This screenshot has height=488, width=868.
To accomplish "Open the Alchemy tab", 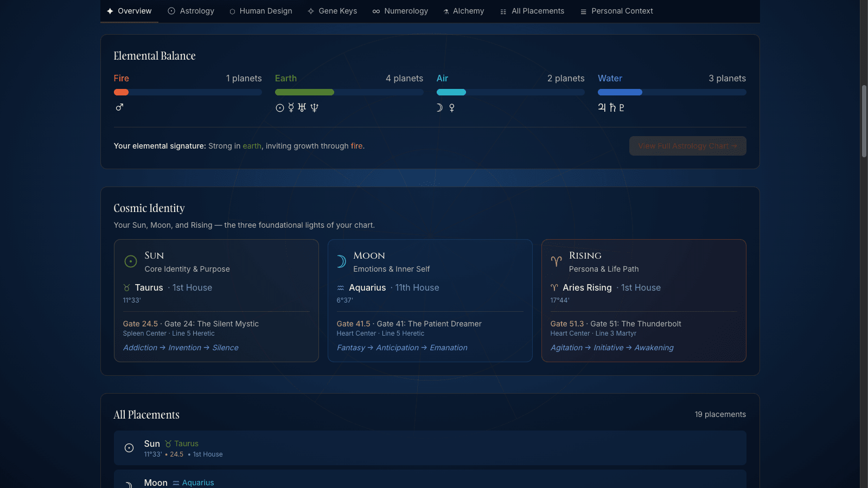I will pyautogui.click(x=464, y=11).
